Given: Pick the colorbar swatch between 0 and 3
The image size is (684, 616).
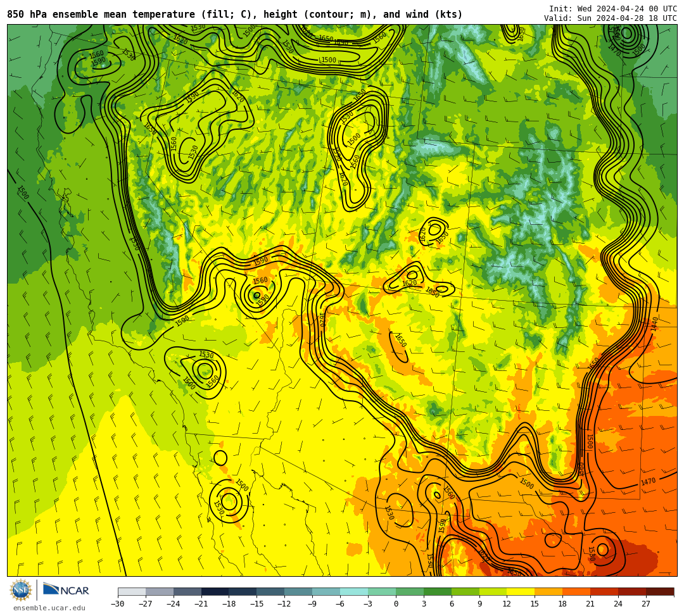Looking at the screenshot, I should pos(410,591).
